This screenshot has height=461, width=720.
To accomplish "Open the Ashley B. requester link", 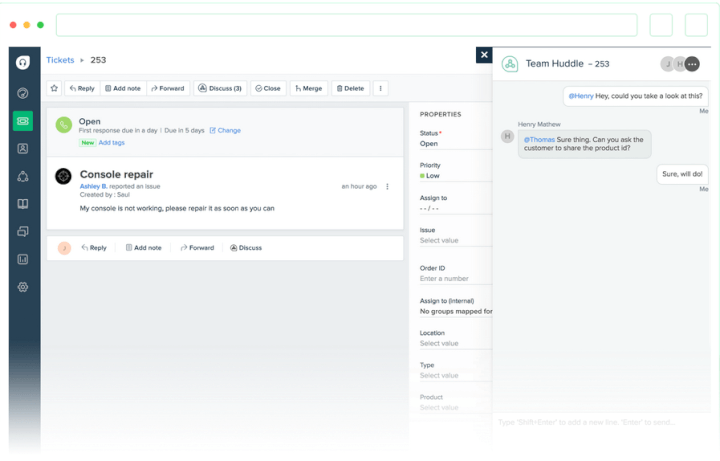I will [x=93, y=186].
